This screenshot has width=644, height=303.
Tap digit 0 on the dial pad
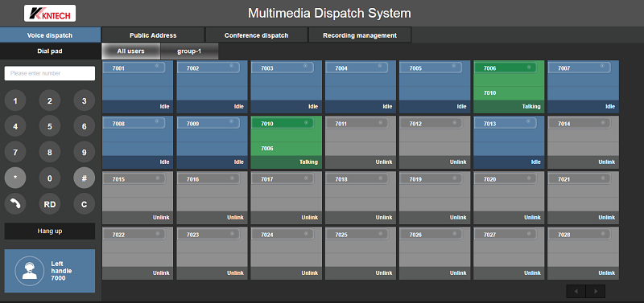[50, 178]
